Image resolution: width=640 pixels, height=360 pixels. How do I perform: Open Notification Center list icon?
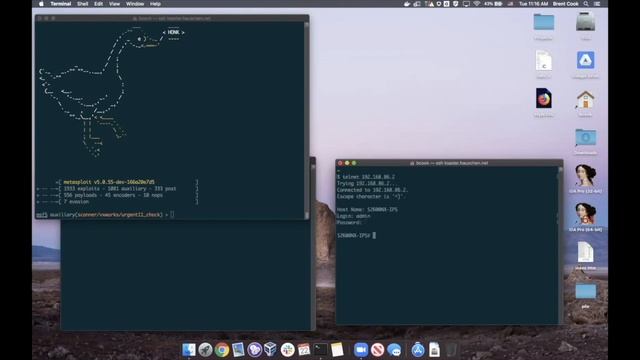click(597, 4)
